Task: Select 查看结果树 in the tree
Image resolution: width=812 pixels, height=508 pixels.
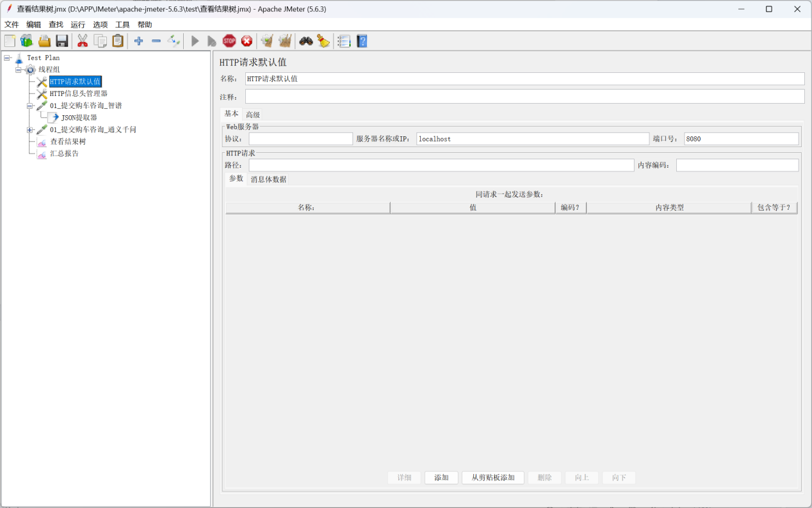Action: [68, 141]
